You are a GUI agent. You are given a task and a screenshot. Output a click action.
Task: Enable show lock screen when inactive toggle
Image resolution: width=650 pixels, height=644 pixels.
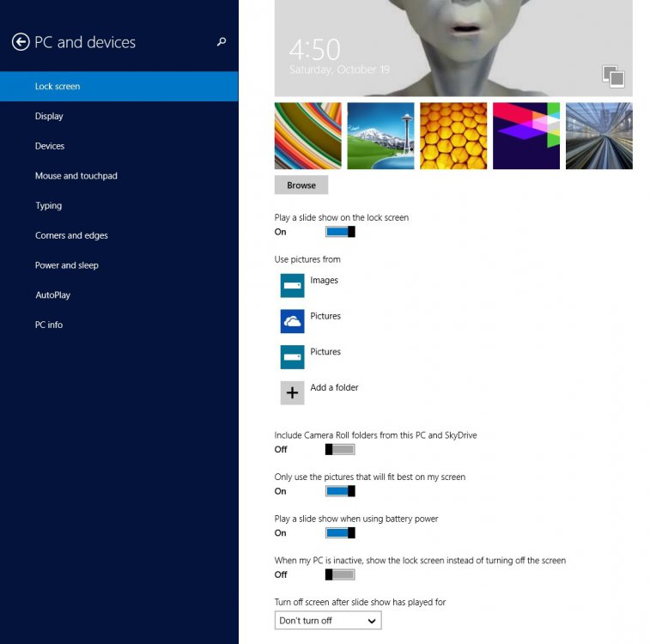pyautogui.click(x=340, y=574)
